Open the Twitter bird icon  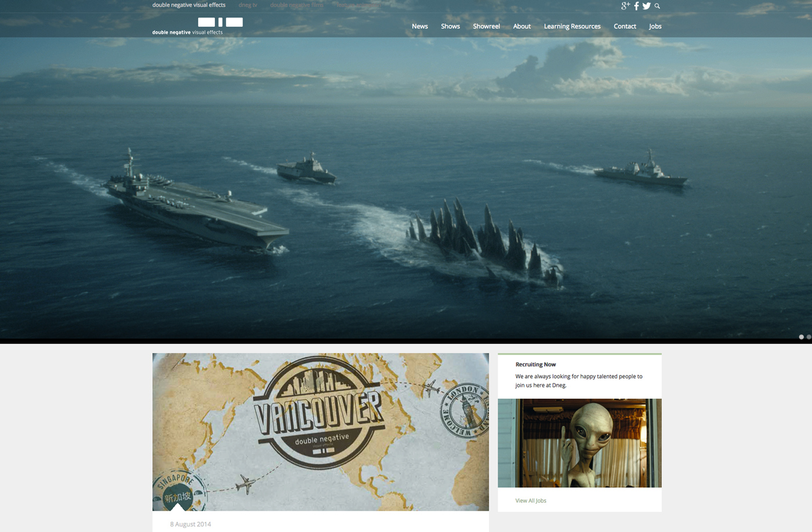646,6
